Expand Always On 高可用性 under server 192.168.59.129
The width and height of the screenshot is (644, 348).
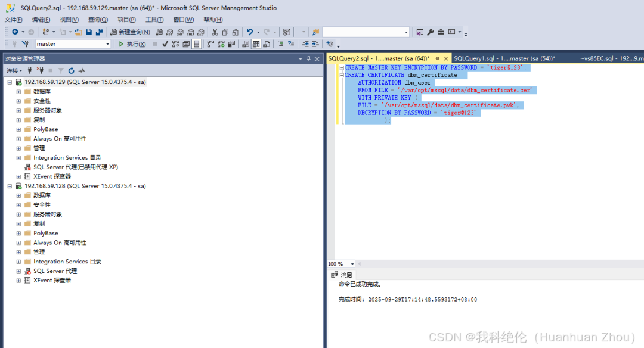pos(18,139)
